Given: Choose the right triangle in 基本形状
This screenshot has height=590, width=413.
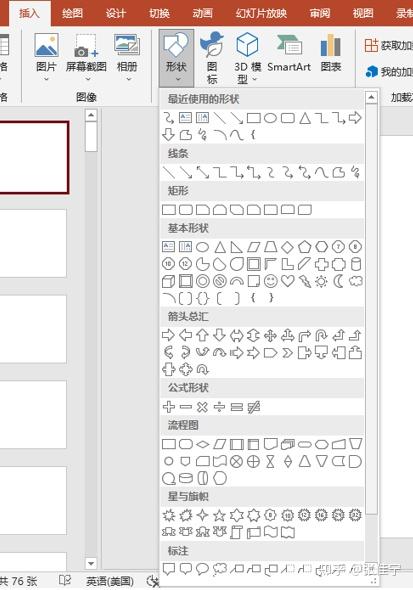Looking at the screenshot, I should (236, 247).
